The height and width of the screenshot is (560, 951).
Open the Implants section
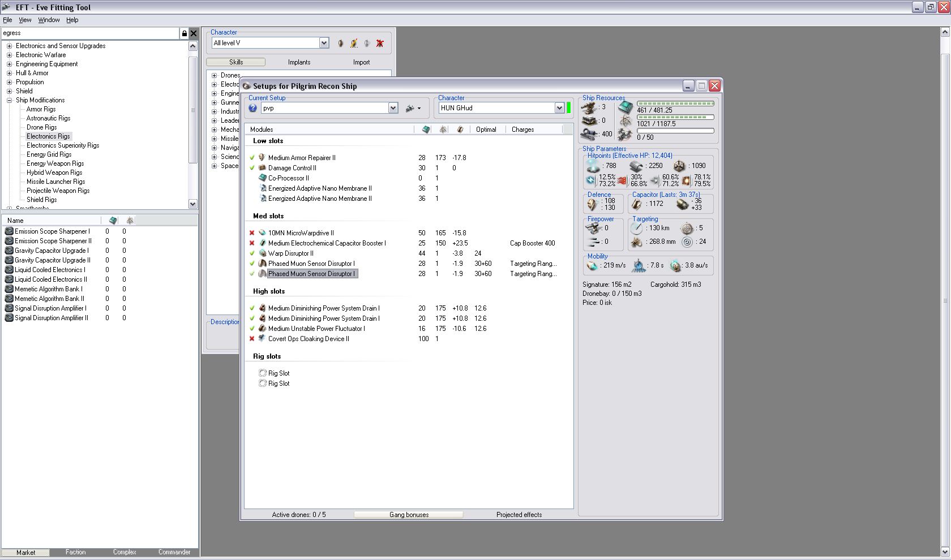[299, 62]
